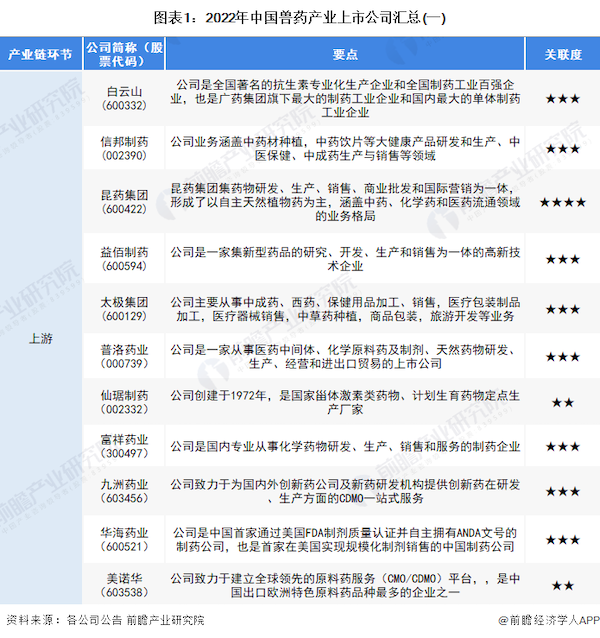Click company cell 仙琚制药 (002332)
600x638 pixels.
124,402
